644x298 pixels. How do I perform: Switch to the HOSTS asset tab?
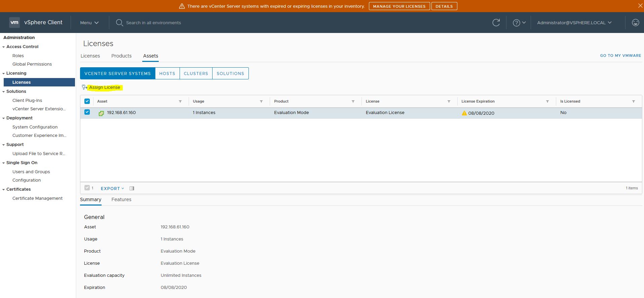pos(167,73)
